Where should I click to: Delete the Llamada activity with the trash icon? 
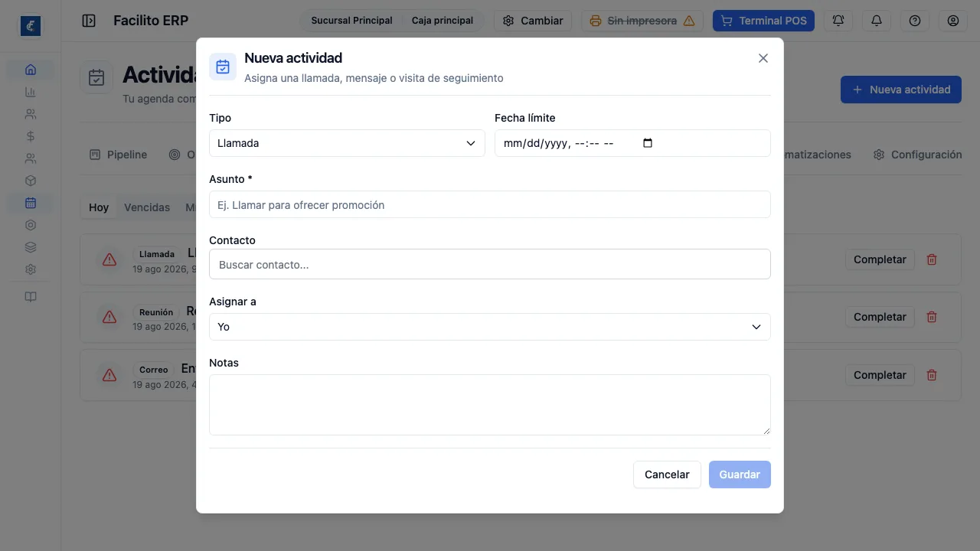point(932,259)
